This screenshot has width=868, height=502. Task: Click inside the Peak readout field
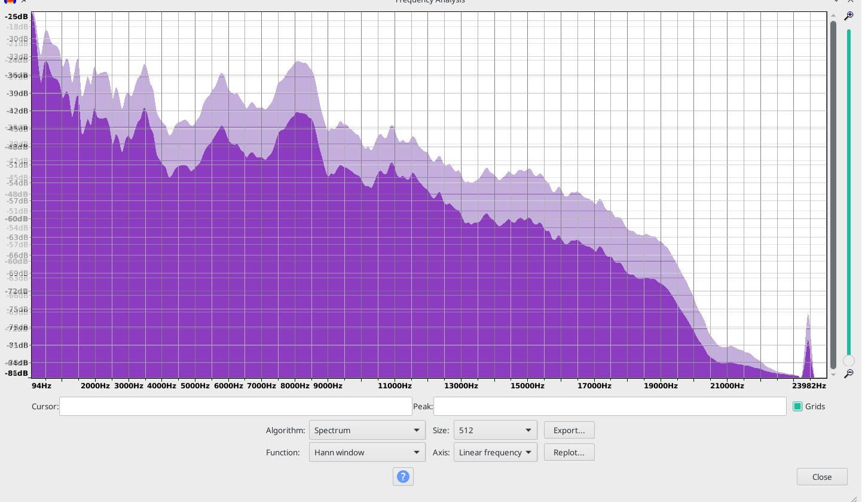point(610,406)
